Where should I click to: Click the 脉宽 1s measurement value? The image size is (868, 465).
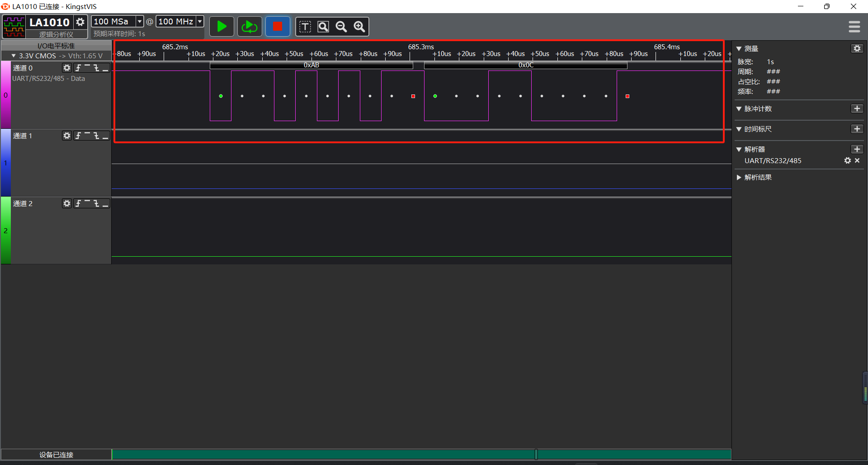pyautogui.click(x=770, y=62)
